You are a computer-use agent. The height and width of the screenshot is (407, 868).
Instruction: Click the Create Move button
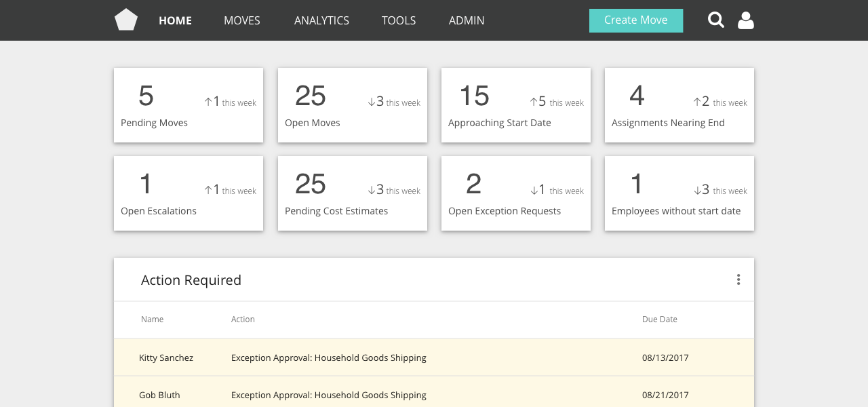point(636,20)
